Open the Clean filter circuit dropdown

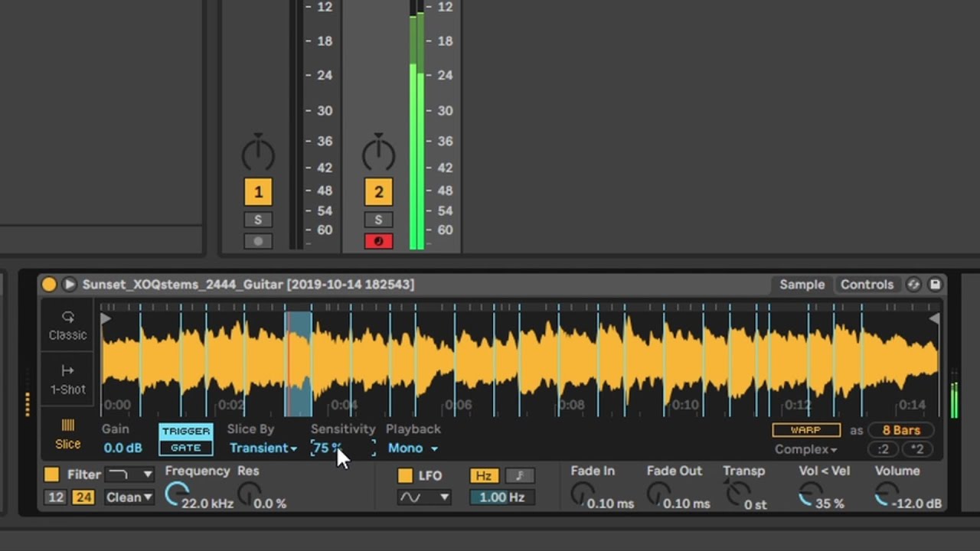[129, 497]
